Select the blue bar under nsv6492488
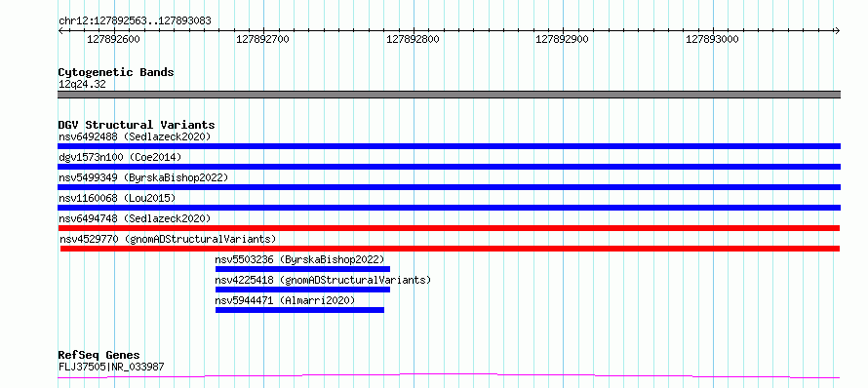This screenshot has width=868, height=388. (x=449, y=146)
